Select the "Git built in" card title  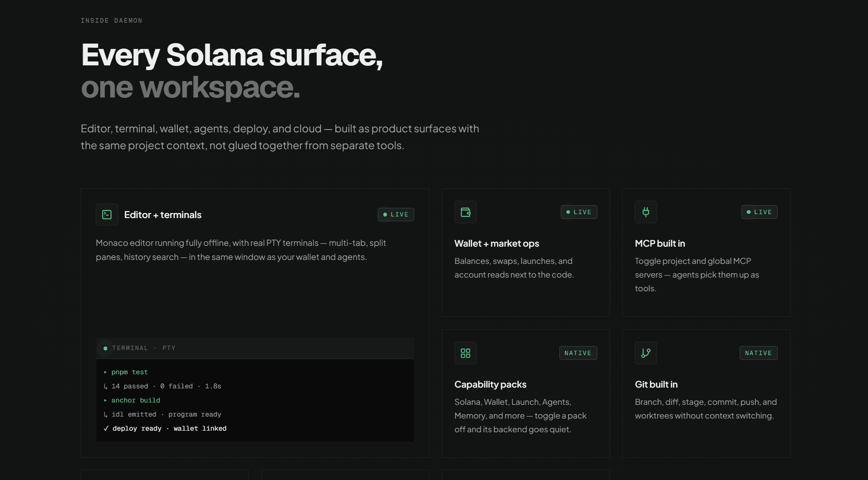coord(656,384)
